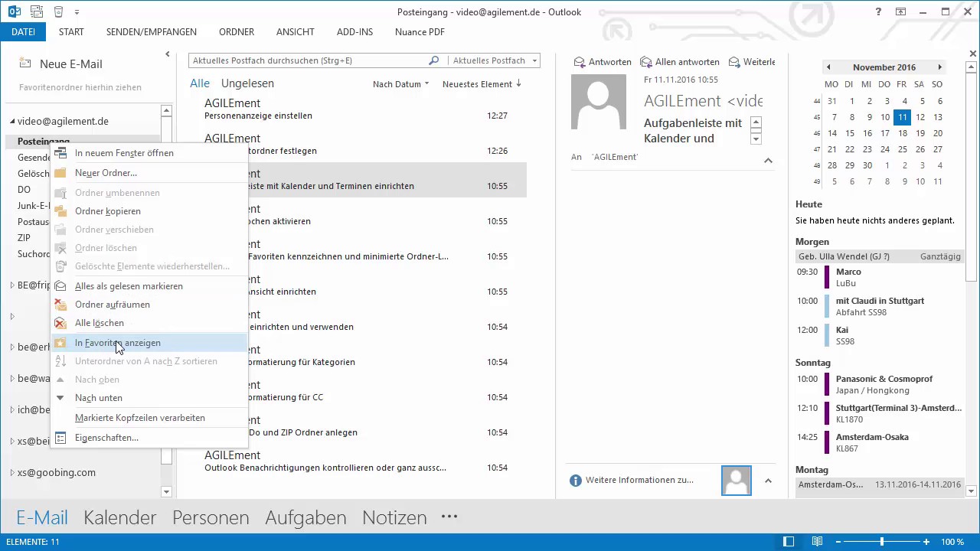This screenshot has height=551, width=980.
Task: Click the Neue E-Mail button
Action: click(x=60, y=64)
